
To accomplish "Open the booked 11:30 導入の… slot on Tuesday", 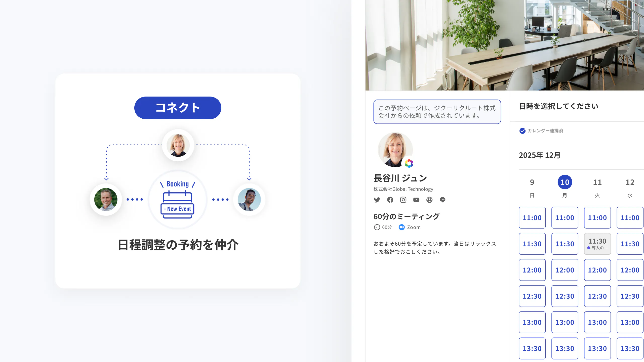I will (597, 244).
